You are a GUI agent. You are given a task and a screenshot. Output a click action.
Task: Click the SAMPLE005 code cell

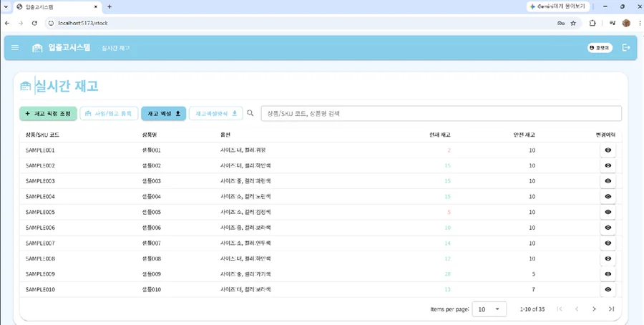pyautogui.click(x=40, y=212)
